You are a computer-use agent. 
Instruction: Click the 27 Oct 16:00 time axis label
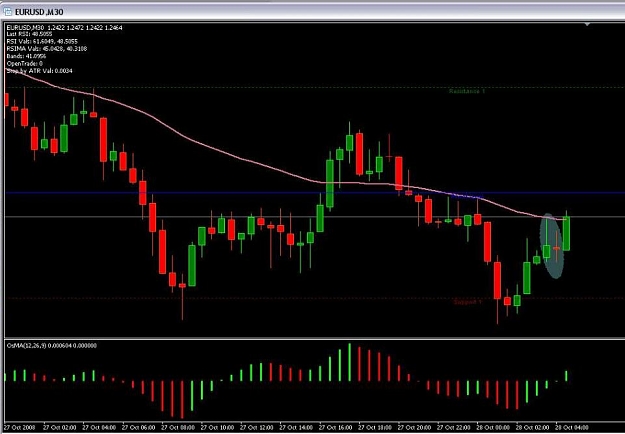pos(336,428)
